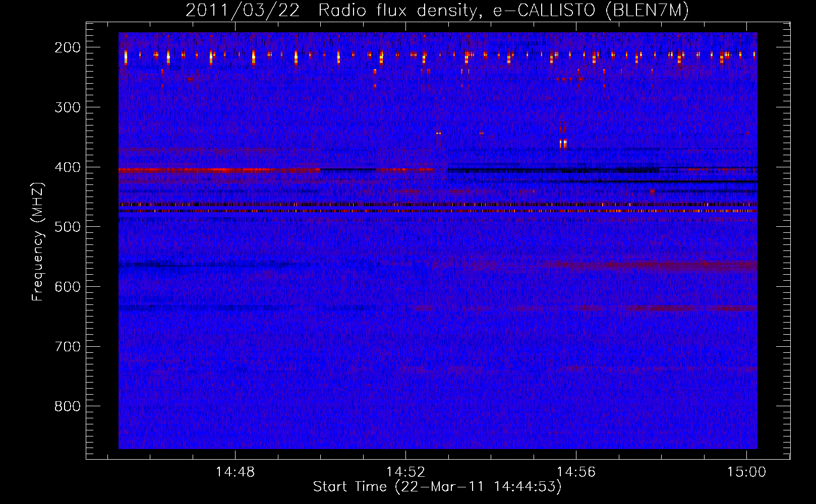
Task: Click the 15:00 time tick label
Action: [746, 472]
